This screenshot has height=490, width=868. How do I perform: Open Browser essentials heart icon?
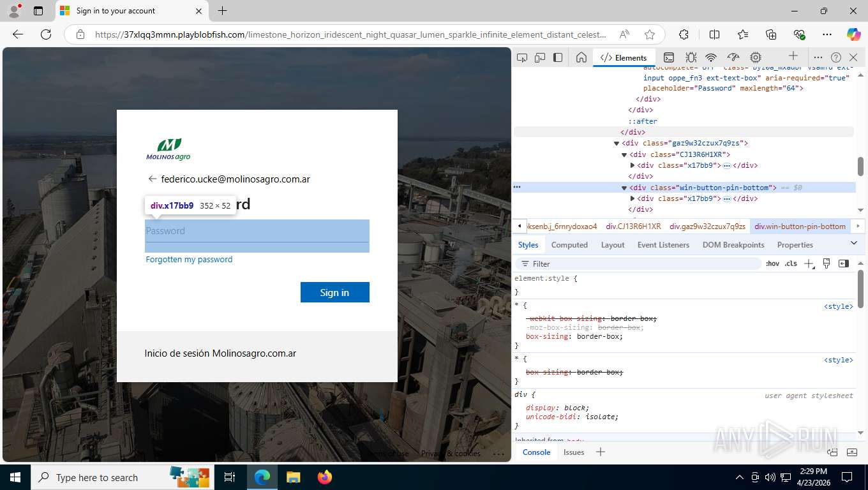[799, 34]
